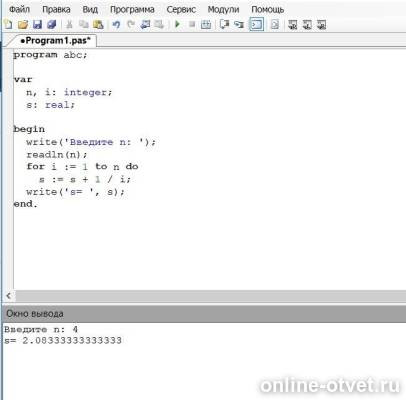Run the program with the green arrow
Viewport: 406px width, 400px height.
coord(177,24)
